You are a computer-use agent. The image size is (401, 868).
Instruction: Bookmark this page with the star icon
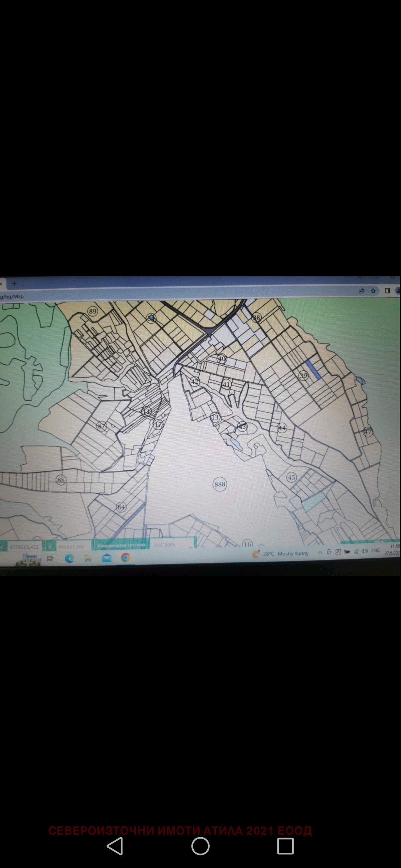[x=373, y=291]
